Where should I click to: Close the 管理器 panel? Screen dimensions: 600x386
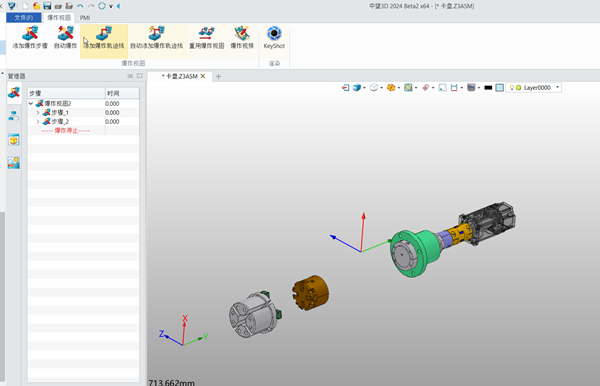pyautogui.click(x=140, y=76)
